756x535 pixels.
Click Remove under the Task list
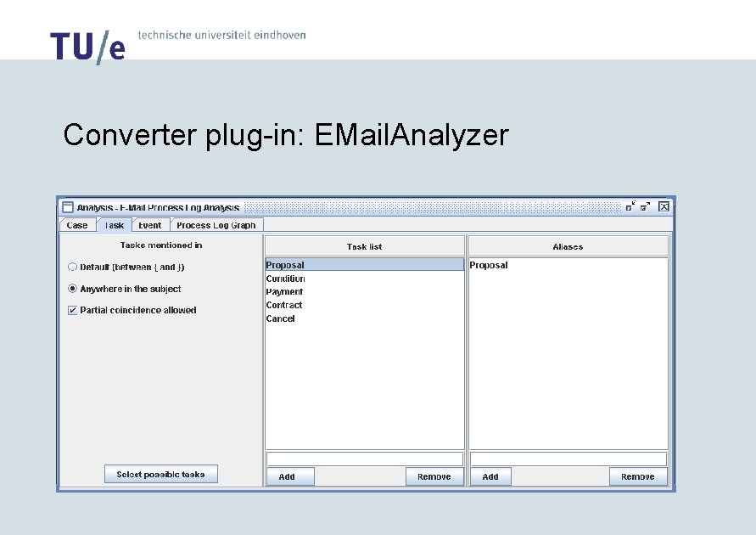coord(434,476)
